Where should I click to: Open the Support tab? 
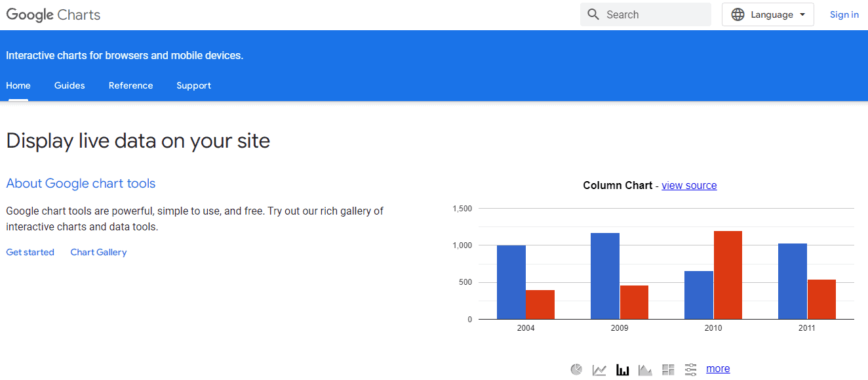193,85
